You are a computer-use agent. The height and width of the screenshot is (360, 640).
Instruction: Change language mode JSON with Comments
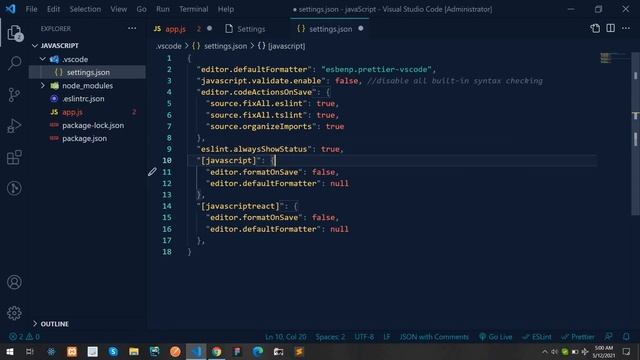(x=434, y=337)
